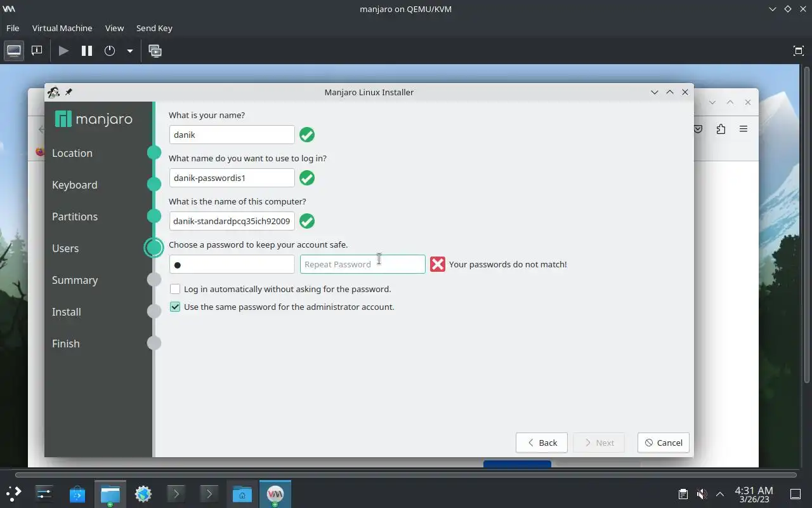Open the second Konsole terminal taskbar icon
This screenshot has width=812, height=508.
209,493
